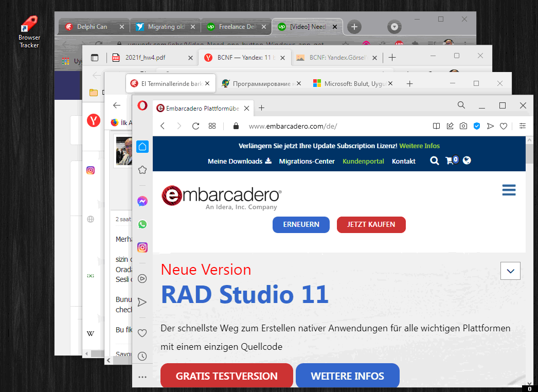Open Opera Easy Setup sliders icon
538x392 pixels.
pos(522,126)
